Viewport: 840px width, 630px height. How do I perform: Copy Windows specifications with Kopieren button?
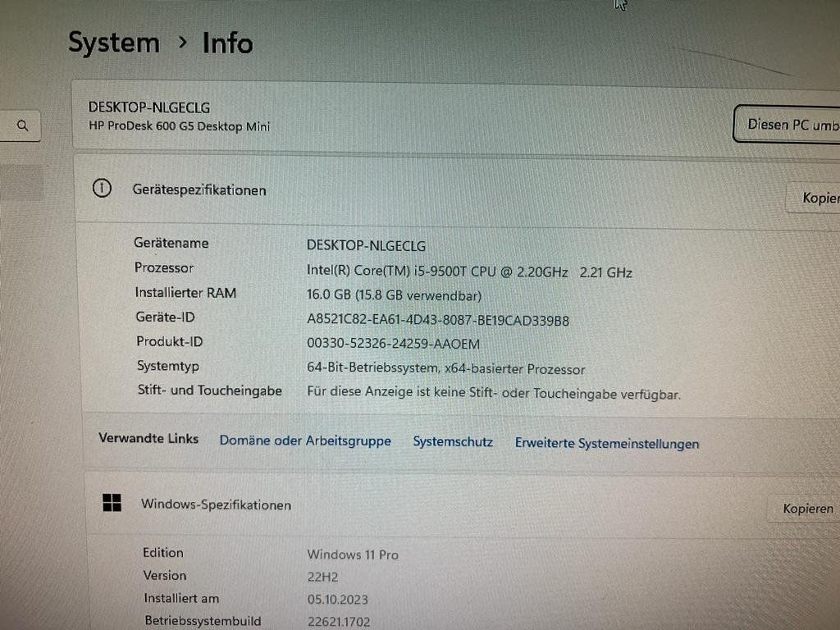click(x=805, y=509)
